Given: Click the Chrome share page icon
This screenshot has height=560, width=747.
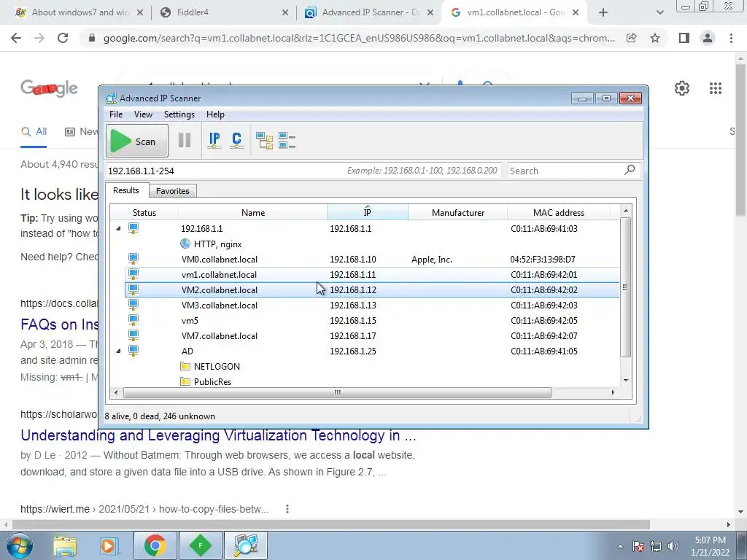Looking at the screenshot, I should click(632, 38).
